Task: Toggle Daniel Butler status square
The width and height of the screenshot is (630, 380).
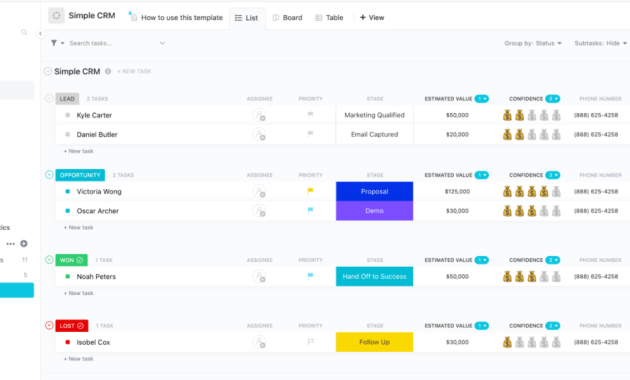Action: (68, 135)
